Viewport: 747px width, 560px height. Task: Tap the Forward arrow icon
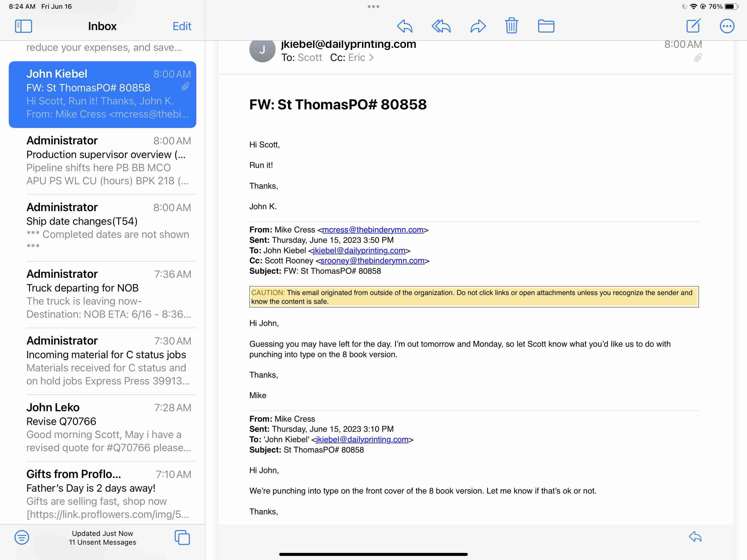478,26
